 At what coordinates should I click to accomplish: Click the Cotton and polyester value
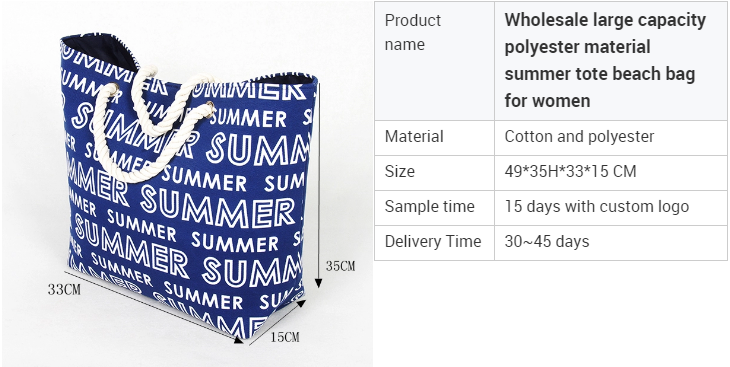tap(579, 136)
